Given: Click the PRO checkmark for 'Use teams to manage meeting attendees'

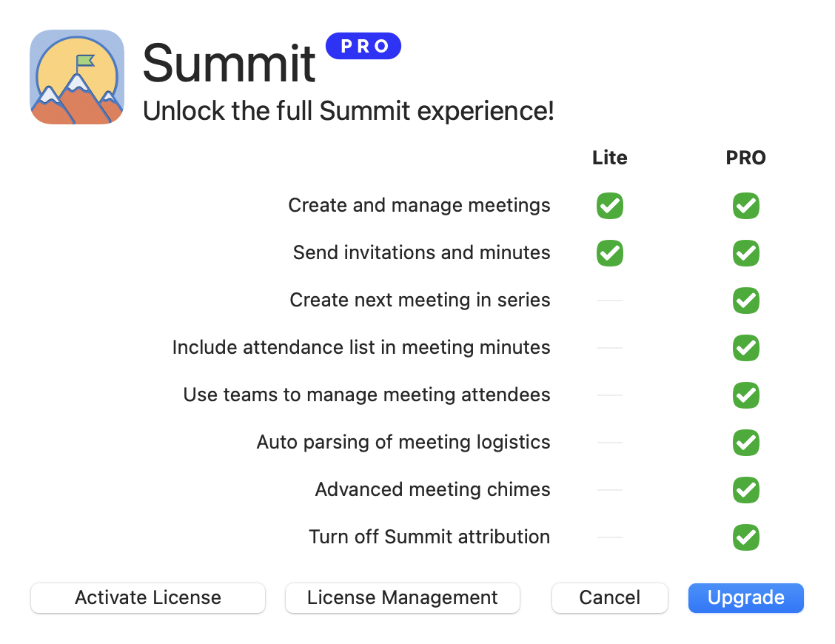Looking at the screenshot, I should coord(745,395).
